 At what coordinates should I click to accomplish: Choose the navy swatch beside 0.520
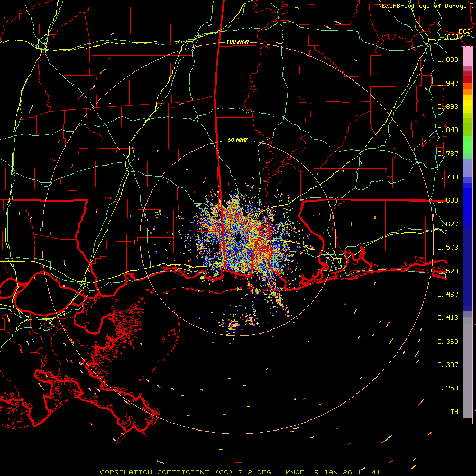(x=467, y=270)
